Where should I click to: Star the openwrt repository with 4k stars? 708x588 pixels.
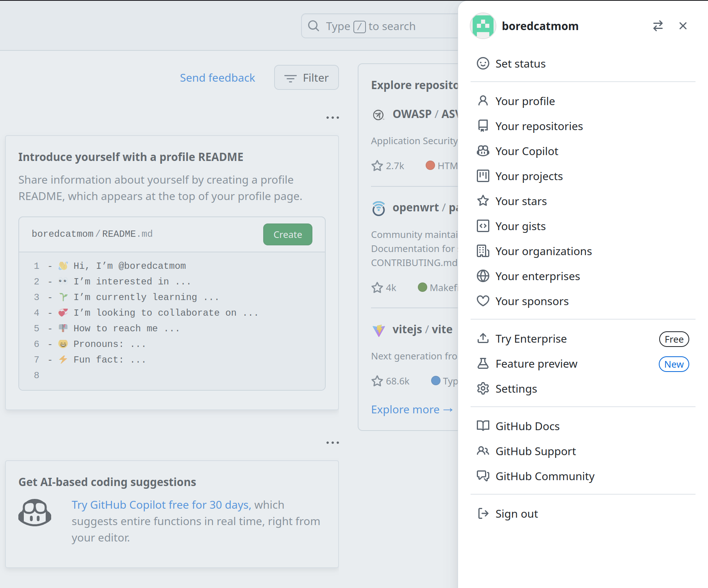[377, 288]
